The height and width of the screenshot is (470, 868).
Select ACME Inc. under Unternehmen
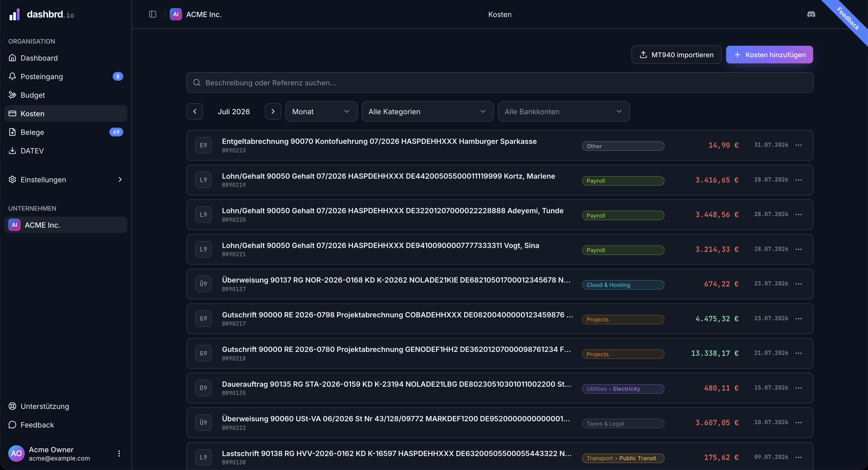click(x=66, y=225)
